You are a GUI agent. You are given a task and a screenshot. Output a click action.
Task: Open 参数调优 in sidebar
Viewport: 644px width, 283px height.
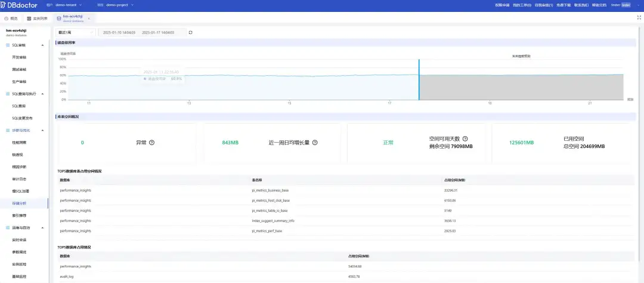tap(19, 252)
